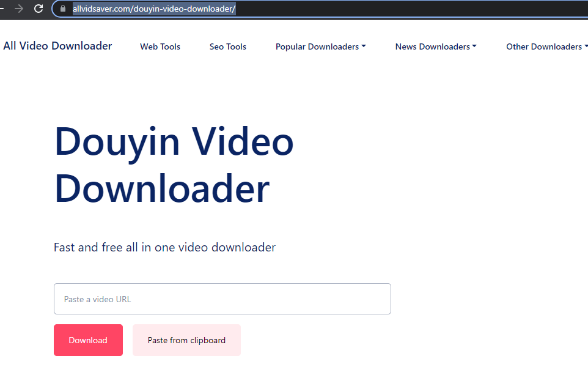
Task: Focus the Paste a video URL field
Action: coord(222,299)
